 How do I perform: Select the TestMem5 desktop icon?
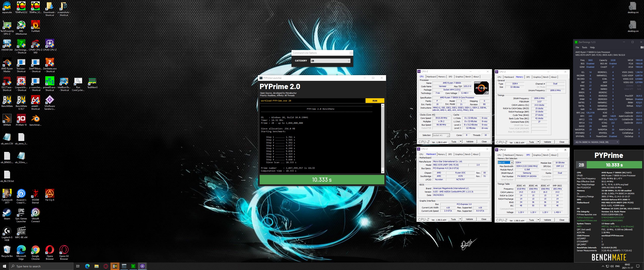(92, 83)
